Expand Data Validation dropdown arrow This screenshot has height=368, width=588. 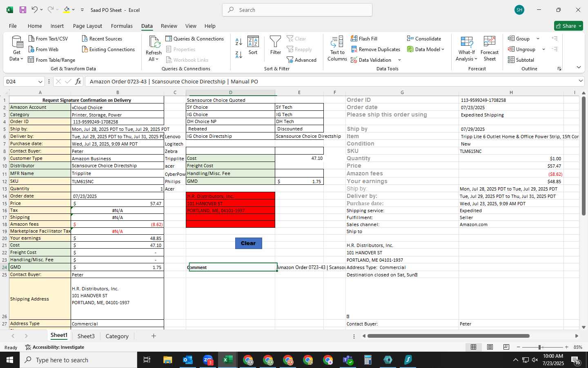[399, 60]
